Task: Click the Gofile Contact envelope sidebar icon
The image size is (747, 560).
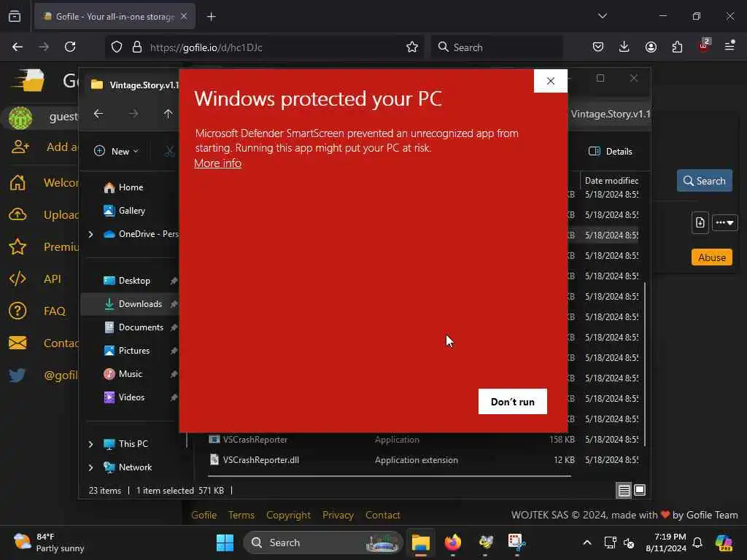Action: (18, 343)
